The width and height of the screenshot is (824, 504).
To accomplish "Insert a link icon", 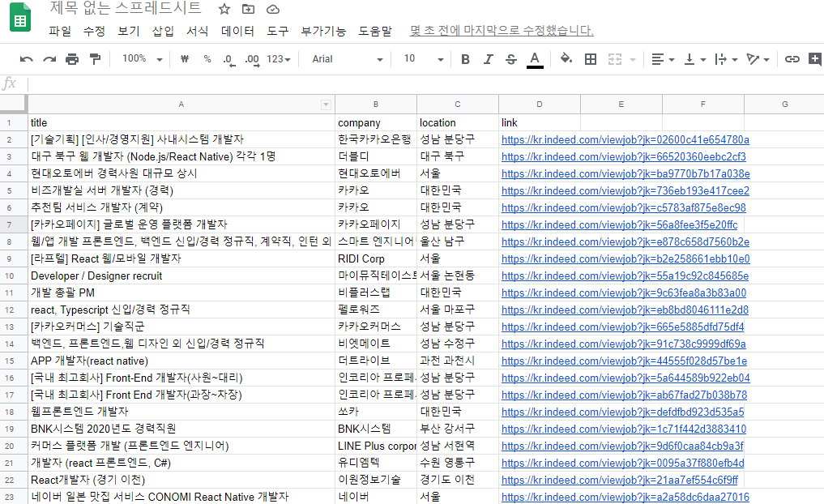I will [792, 59].
